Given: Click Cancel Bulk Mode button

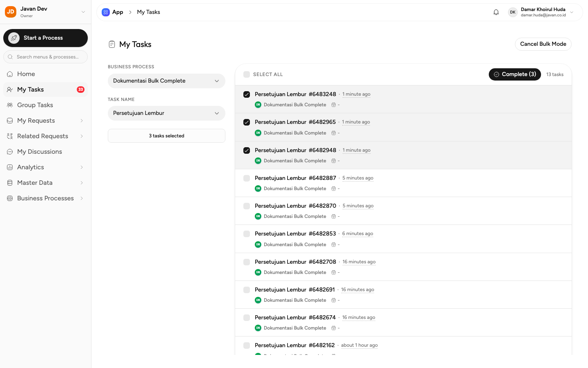Looking at the screenshot, I should 543,44.
